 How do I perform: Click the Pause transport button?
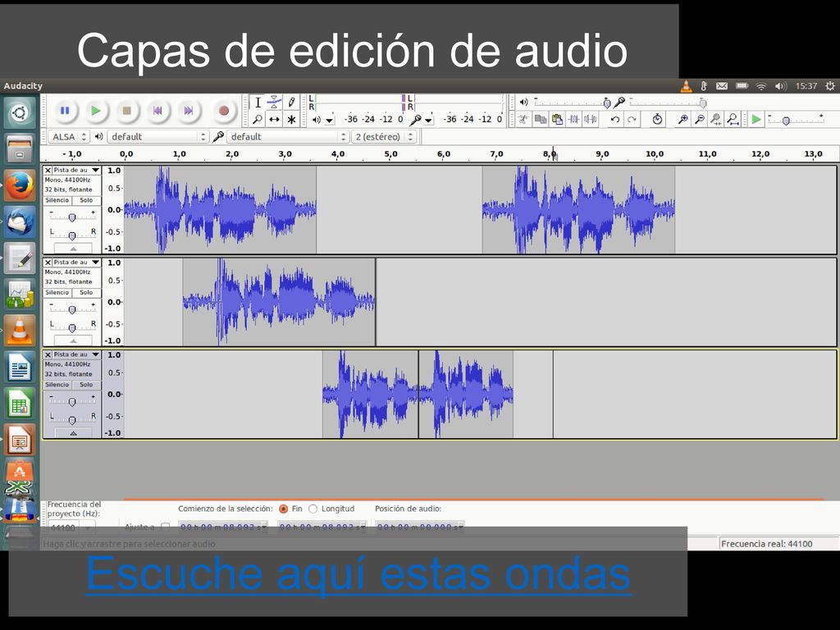65,111
